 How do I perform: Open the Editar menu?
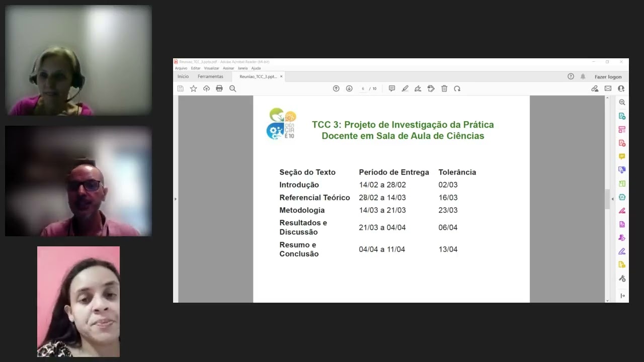(x=196, y=68)
